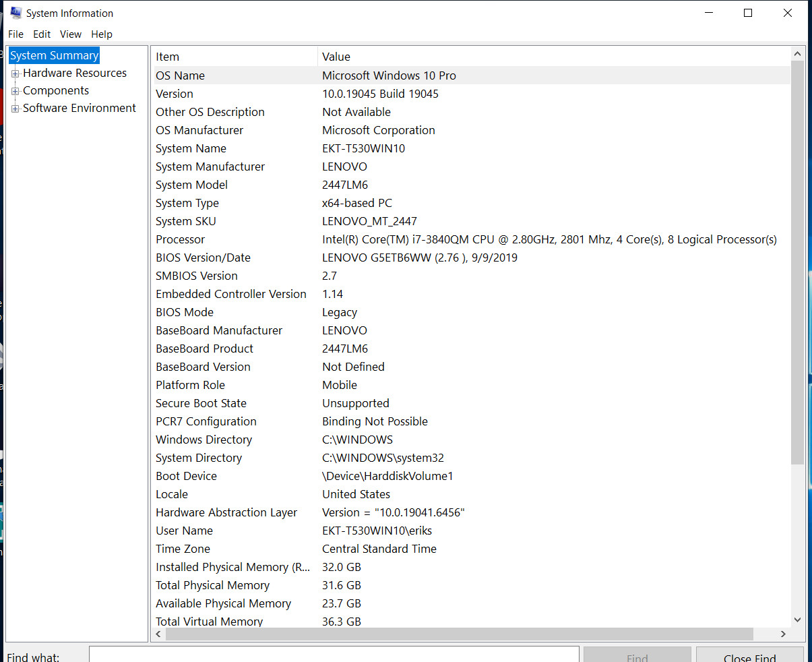Expand the Software Environment node
The image size is (812, 662).
tap(15, 109)
